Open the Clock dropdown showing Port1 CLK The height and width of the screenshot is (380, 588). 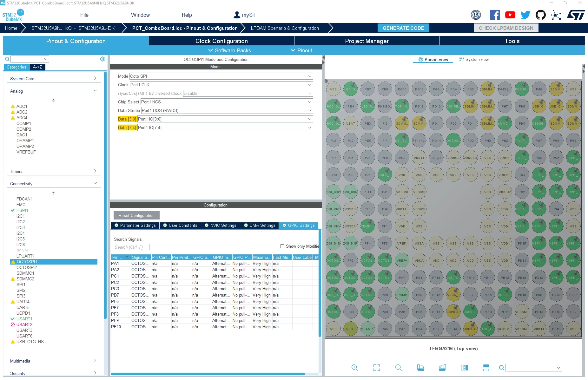click(x=221, y=85)
